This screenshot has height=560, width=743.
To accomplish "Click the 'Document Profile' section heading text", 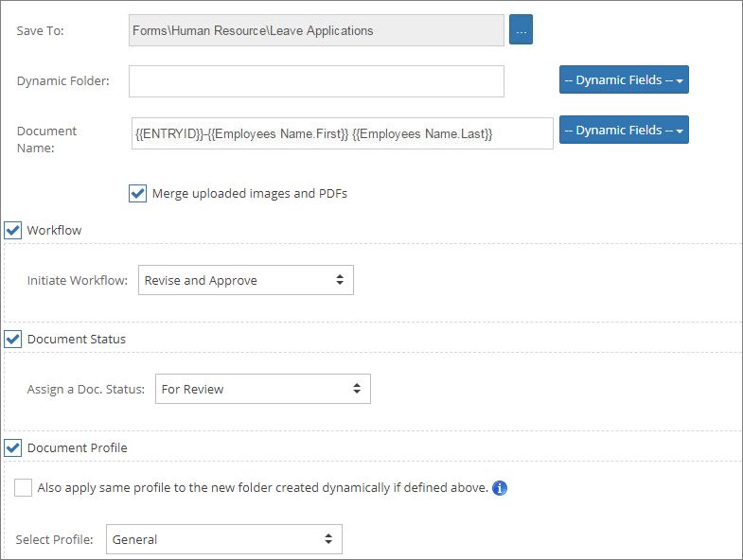I will click(77, 447).
